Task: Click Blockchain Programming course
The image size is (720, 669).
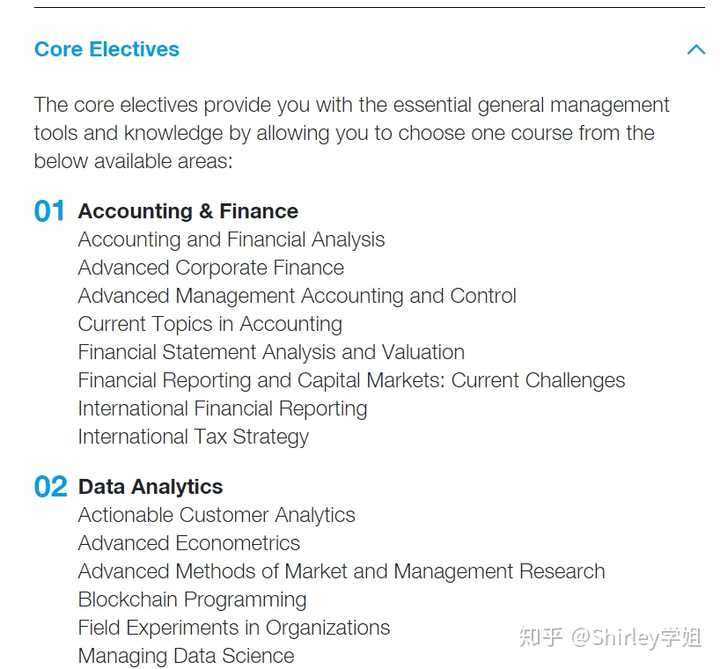Action: (x=192, y=600)
